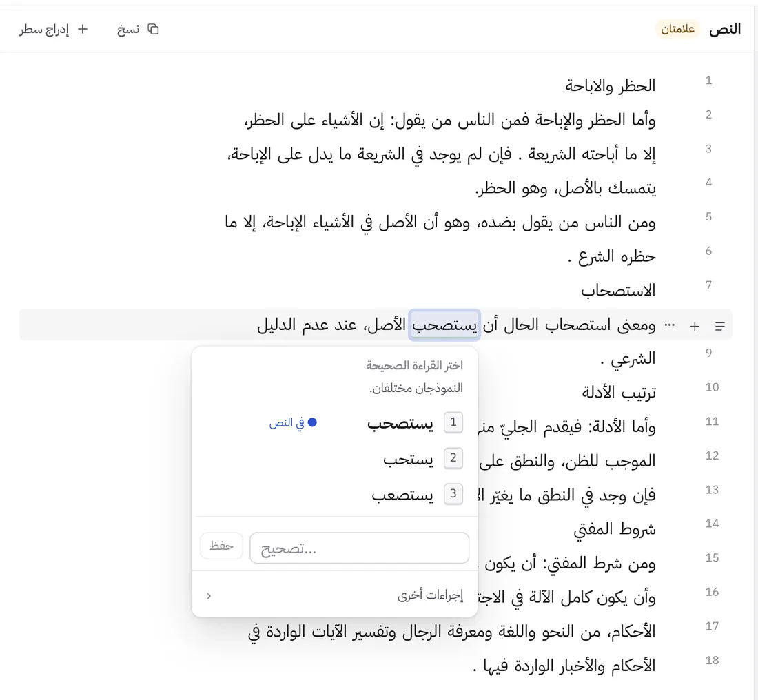Click line 10 ترتيب الأدلة
The image size is (758, 700).
click(x=619, y=393)
